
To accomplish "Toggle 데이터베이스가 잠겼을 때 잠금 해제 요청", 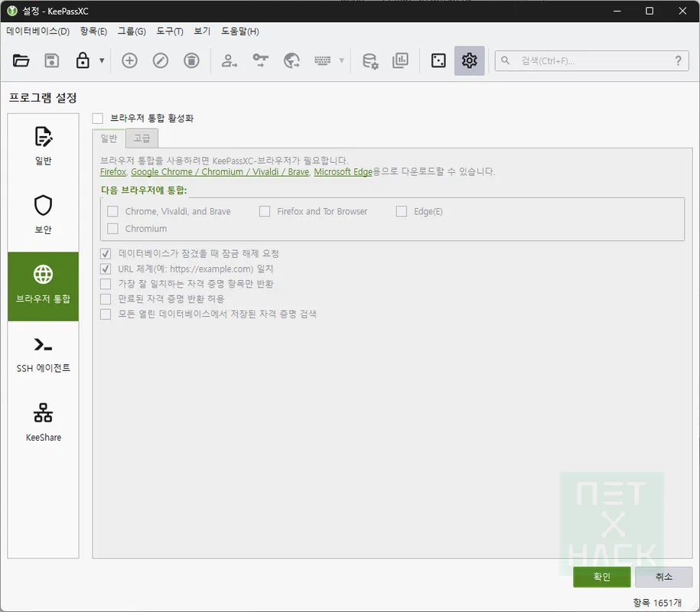I will pos(106,254).
